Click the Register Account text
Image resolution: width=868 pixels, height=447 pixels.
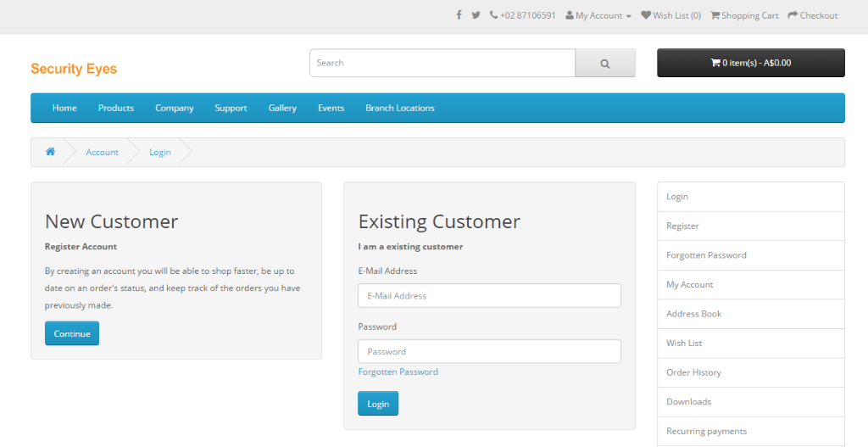coord(81,247)
